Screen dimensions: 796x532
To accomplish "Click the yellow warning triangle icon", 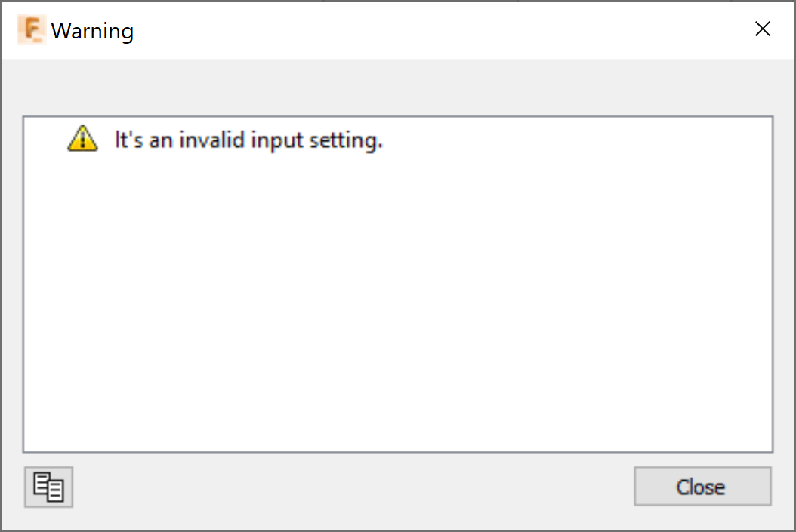I will pyautogui.click(x=82, y=140).
